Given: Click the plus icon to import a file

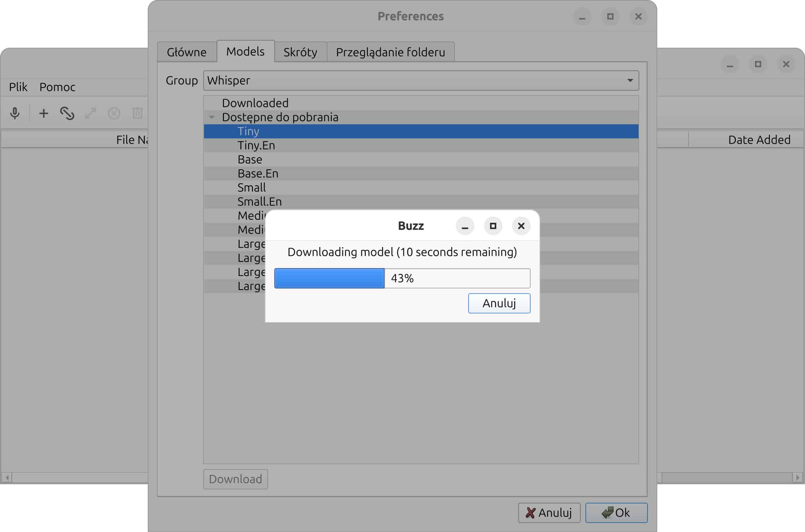Looking at the screenshot, I should 43,113.
